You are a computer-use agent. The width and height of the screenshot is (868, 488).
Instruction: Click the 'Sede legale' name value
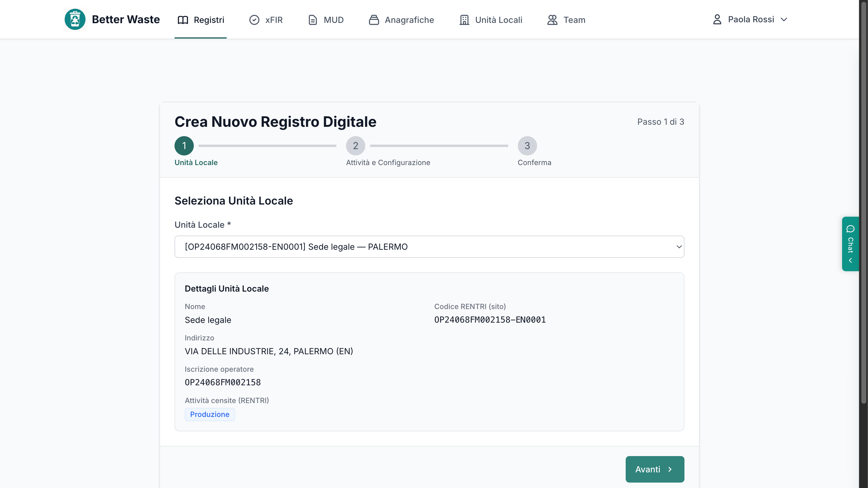pyautogui.click(x=208, y=320)
